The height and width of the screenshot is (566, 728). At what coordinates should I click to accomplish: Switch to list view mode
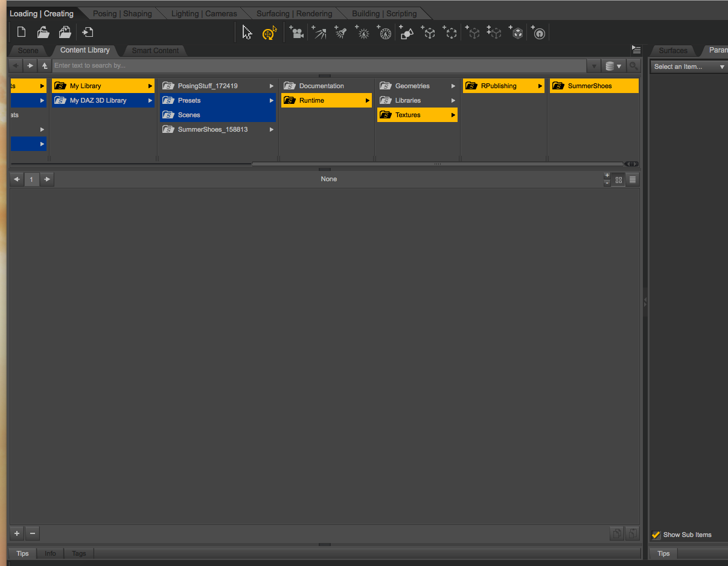tap(632, 179)
